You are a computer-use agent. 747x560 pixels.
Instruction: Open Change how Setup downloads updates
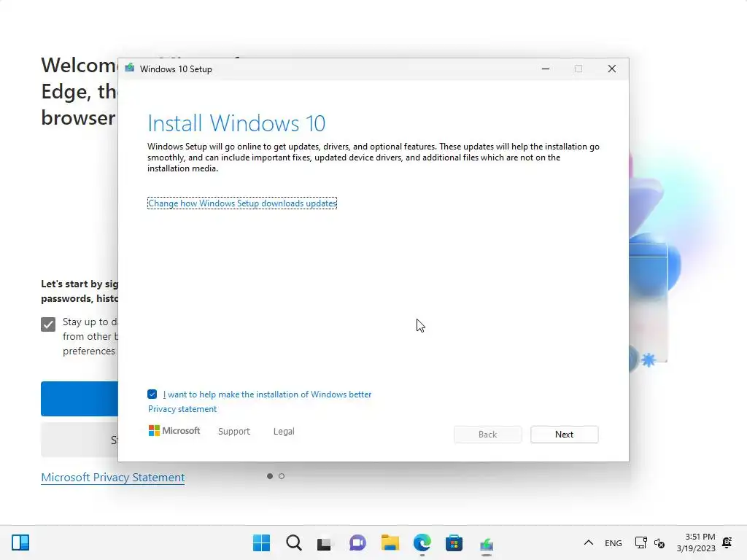pos(242,203)
